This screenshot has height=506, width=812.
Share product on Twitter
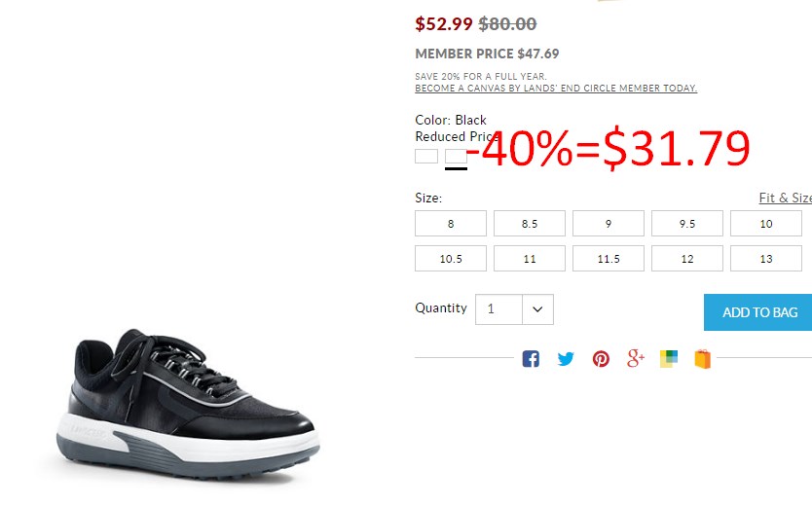[566, 358]
